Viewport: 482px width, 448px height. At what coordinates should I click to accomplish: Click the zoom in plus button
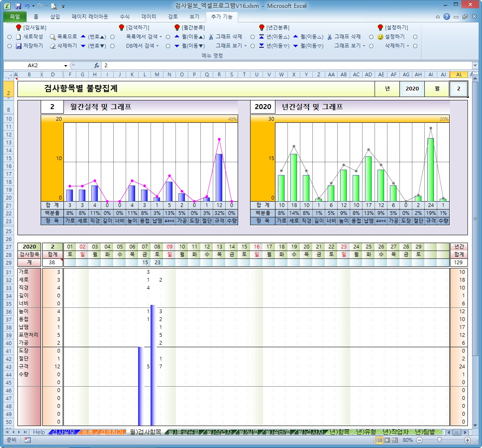[x=467, y=440]
